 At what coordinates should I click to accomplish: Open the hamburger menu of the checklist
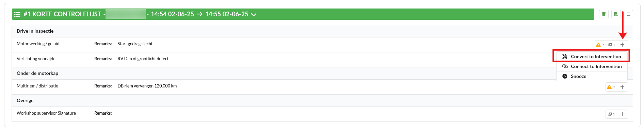point(628,14)
